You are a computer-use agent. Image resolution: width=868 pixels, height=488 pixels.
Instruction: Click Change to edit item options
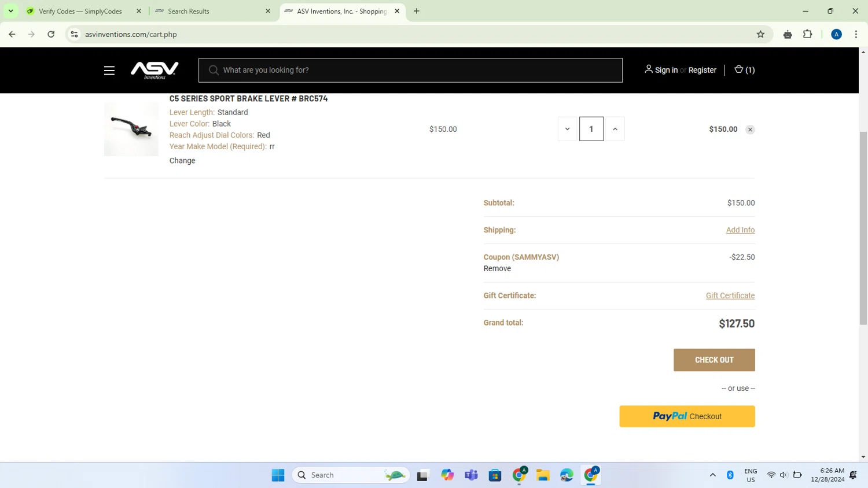[182, 161]
